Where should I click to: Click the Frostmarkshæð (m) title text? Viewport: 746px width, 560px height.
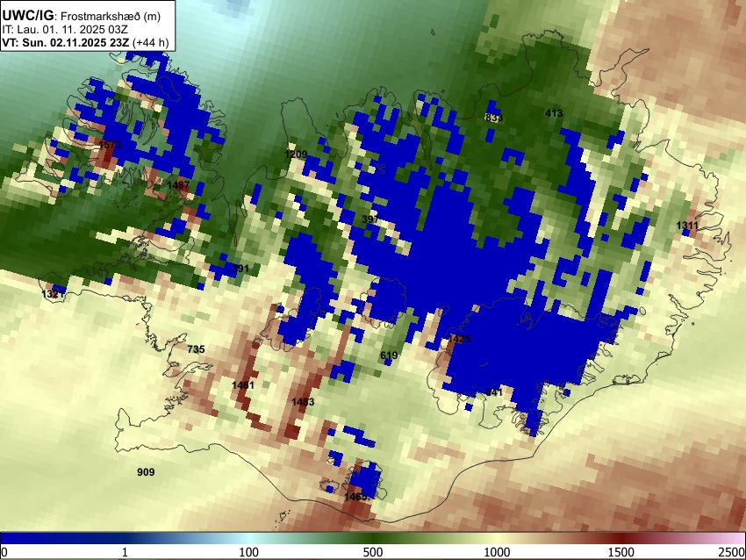(111, 16)
